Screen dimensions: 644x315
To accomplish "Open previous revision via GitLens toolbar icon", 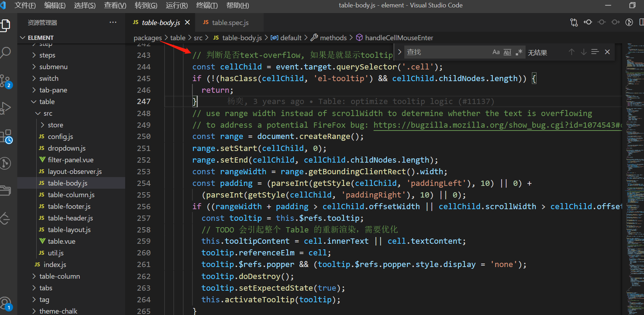I will pos(588,22).
